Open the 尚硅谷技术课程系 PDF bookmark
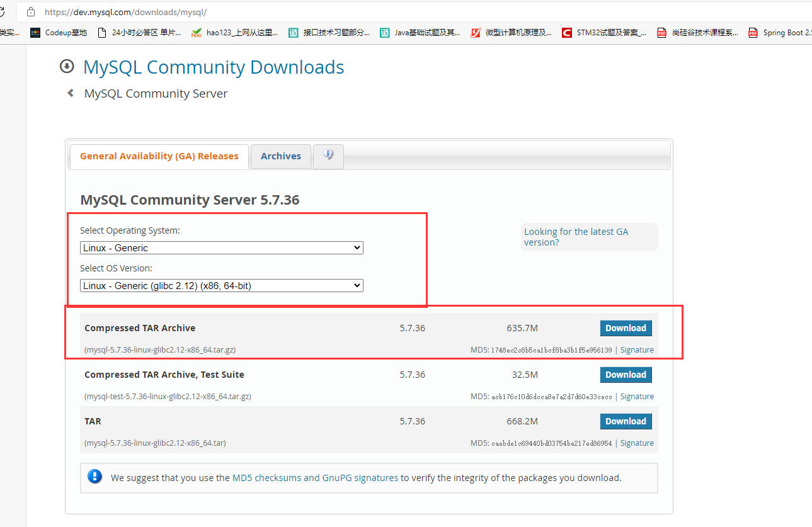Viewport: 812px width, 527px height. click(697, 33)
